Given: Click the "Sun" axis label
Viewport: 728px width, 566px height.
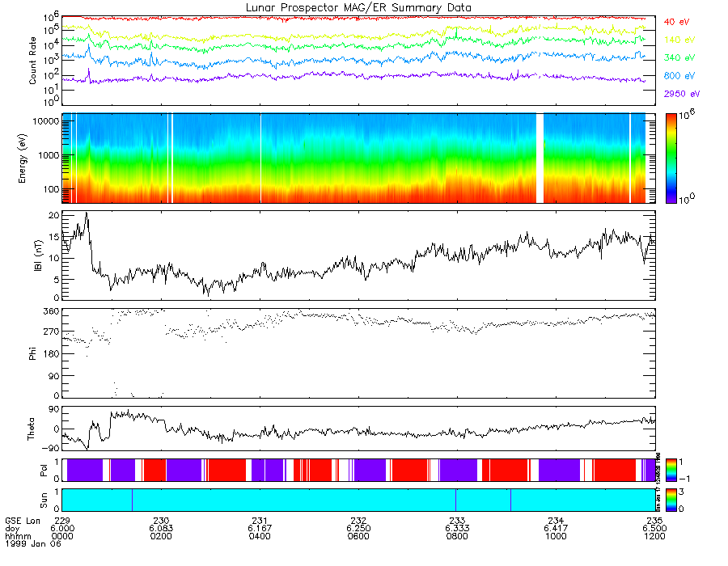Looking at the screenshot, I should (x=43, y=501).
